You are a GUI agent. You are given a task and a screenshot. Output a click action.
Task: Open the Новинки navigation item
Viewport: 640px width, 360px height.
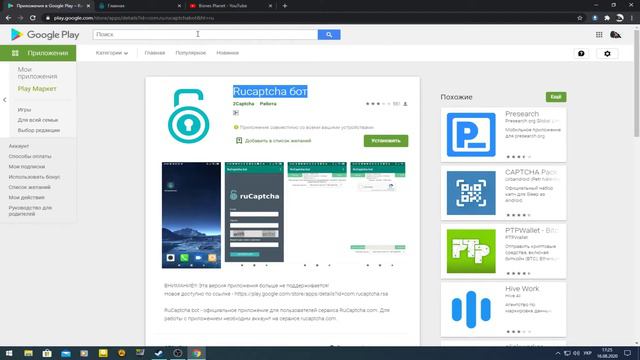[x=227, y=53]
